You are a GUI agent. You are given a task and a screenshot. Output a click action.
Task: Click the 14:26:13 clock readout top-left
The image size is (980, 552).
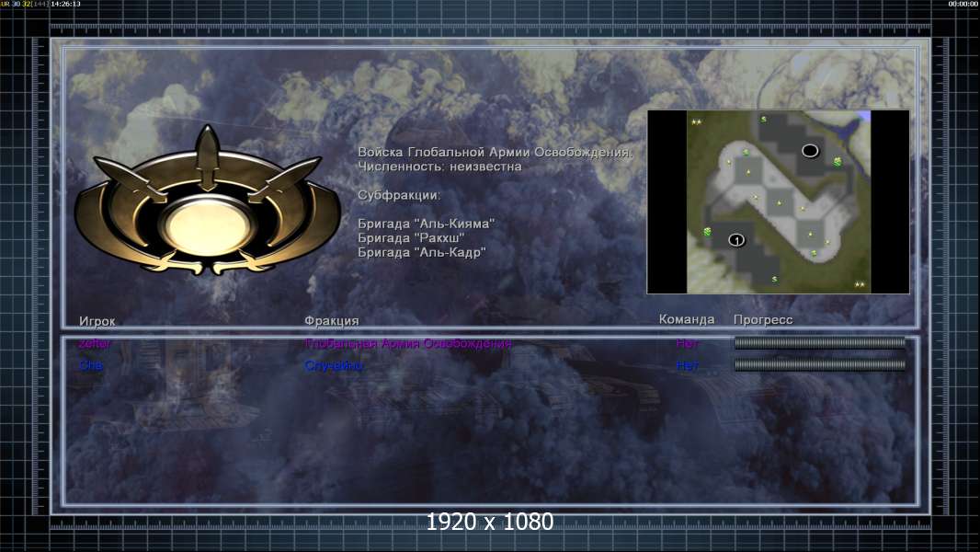click(65, 4)
